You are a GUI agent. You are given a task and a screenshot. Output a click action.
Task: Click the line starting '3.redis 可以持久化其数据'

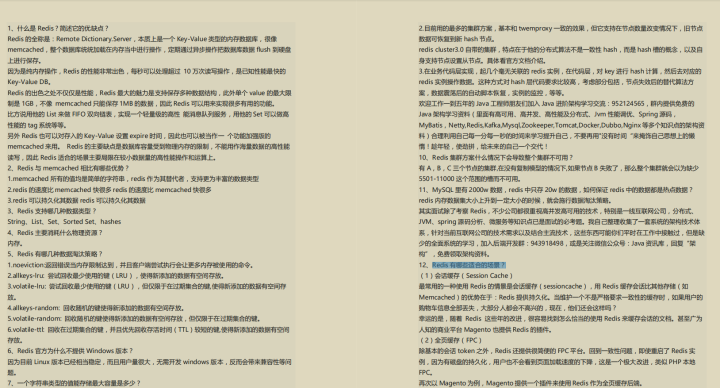76,200
